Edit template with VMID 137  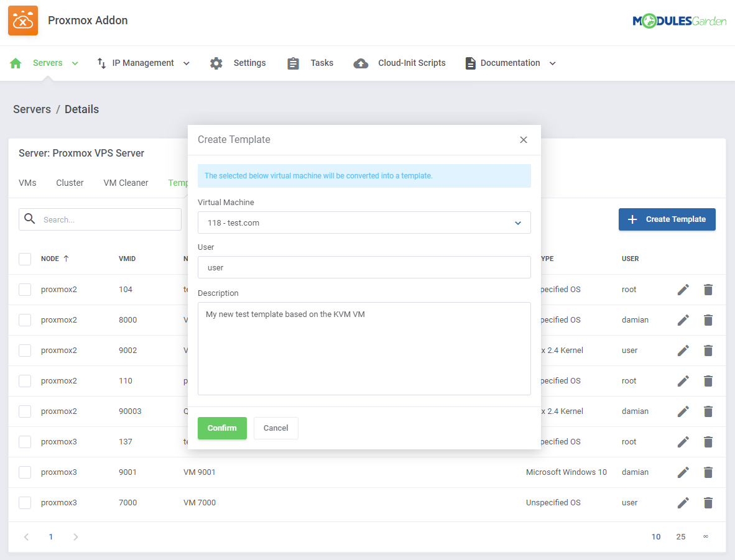[x=683, y=442]
